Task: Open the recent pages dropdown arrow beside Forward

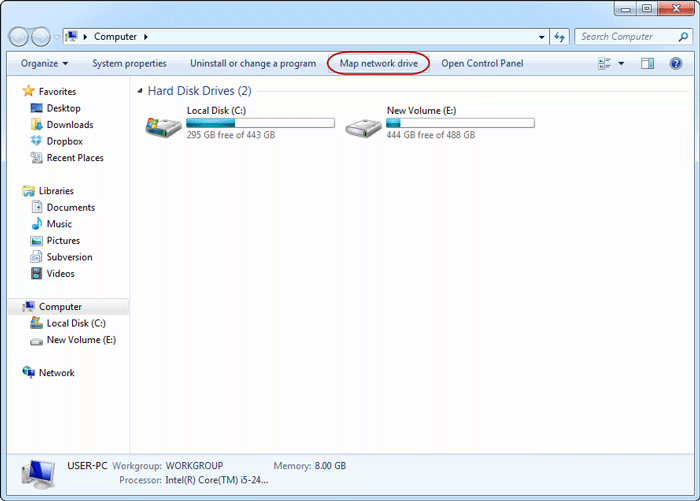Action: click(57, 38)
